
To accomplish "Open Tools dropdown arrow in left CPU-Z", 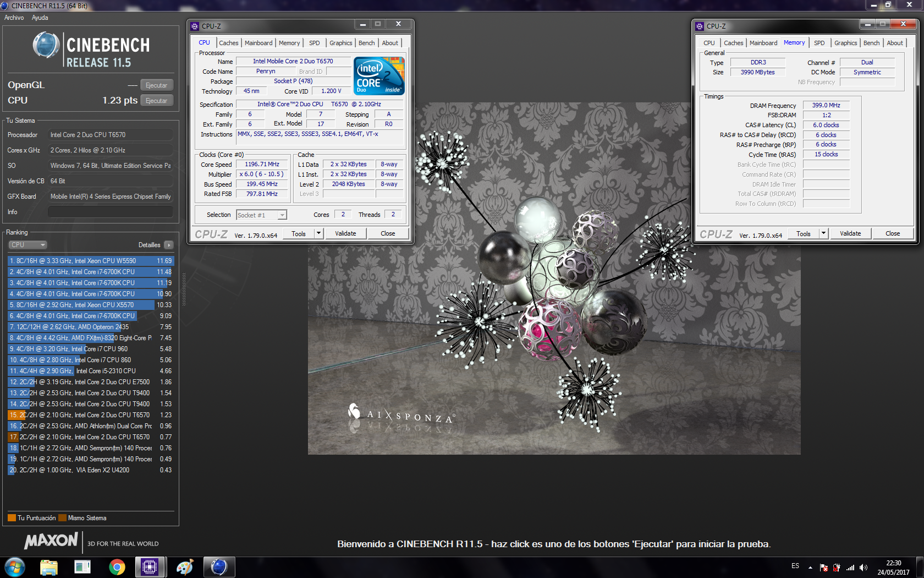I will 318,233.
